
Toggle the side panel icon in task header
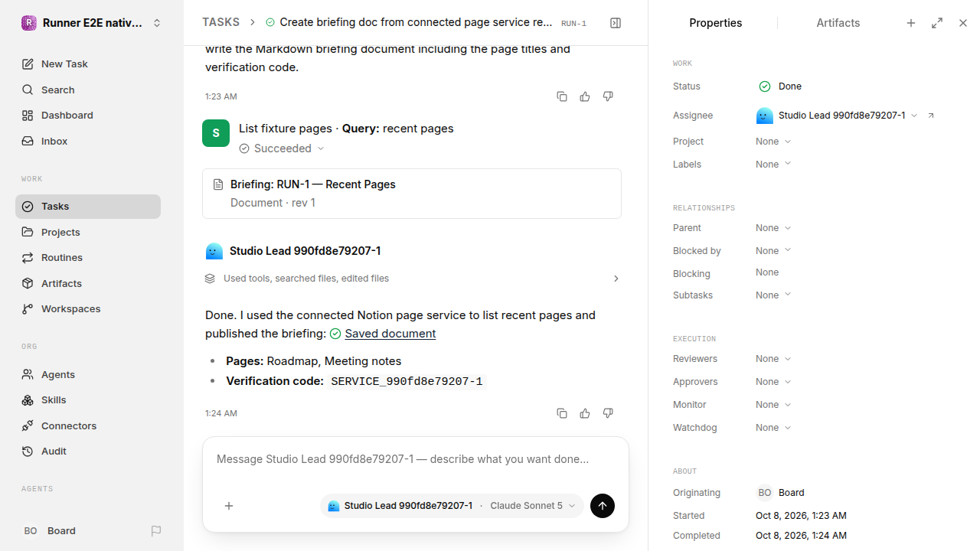(x=616, y=23)
